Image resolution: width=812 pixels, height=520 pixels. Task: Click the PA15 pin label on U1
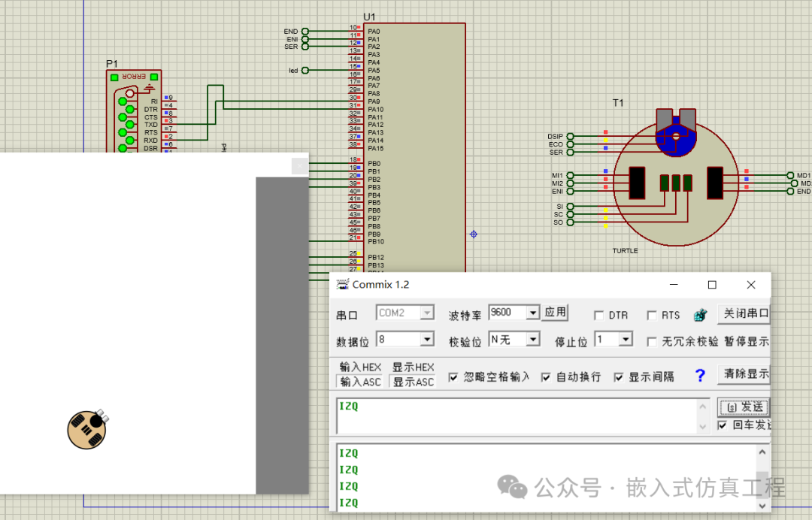click(x=376, y=149)
